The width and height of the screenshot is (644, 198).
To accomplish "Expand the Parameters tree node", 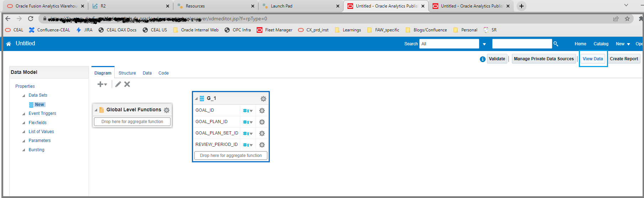I will [x=23, y=141].
